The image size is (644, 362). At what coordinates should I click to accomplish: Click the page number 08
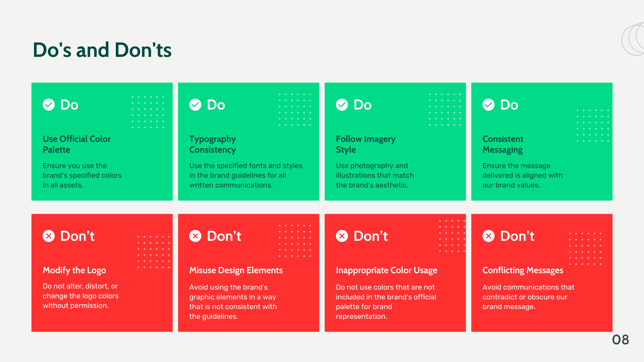(x=620, y=340)
